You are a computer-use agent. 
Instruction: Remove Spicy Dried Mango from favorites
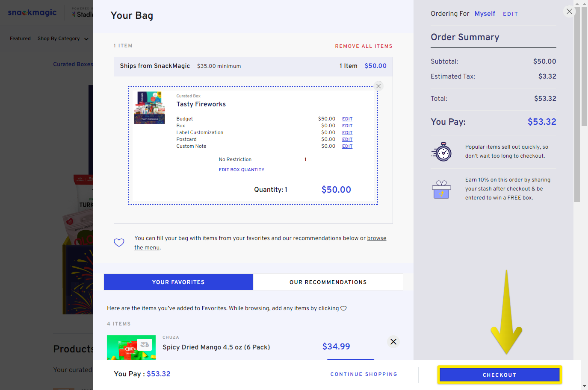click(x=393, y=342)
